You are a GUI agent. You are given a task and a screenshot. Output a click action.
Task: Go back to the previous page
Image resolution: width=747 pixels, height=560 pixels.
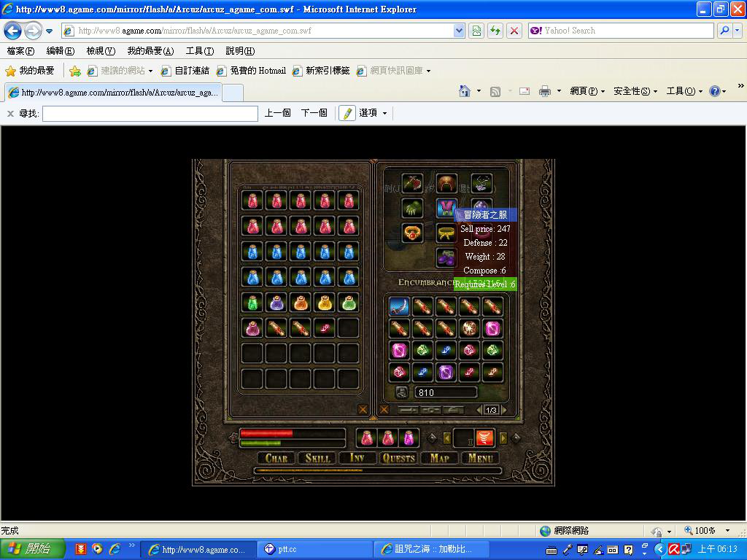13,31
